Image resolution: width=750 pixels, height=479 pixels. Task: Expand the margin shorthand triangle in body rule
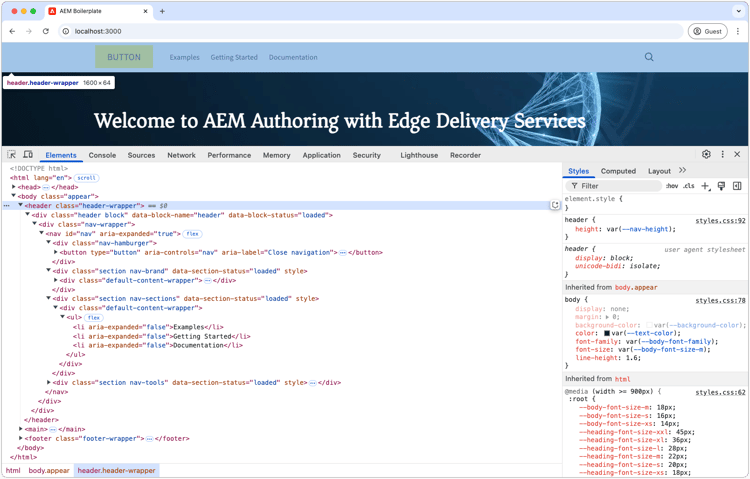click(607, 317)
